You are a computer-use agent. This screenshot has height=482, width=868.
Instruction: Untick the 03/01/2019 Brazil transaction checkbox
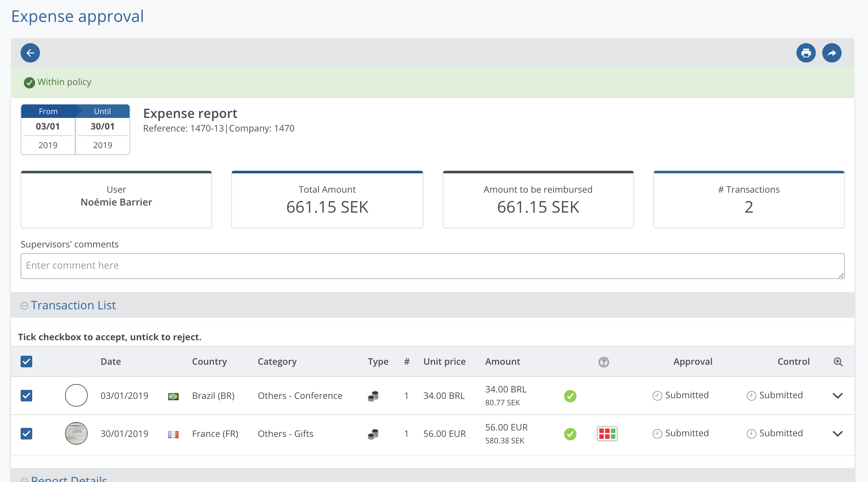26,395
